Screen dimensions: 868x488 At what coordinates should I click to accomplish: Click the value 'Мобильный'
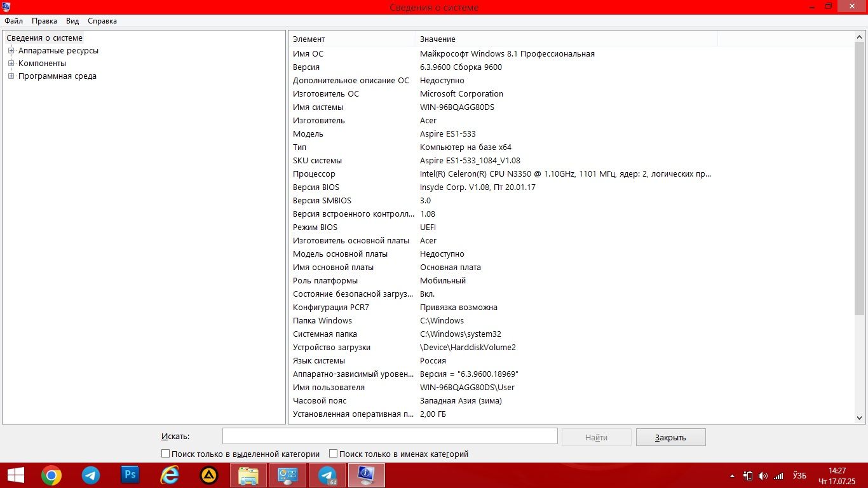click(443, 281)
